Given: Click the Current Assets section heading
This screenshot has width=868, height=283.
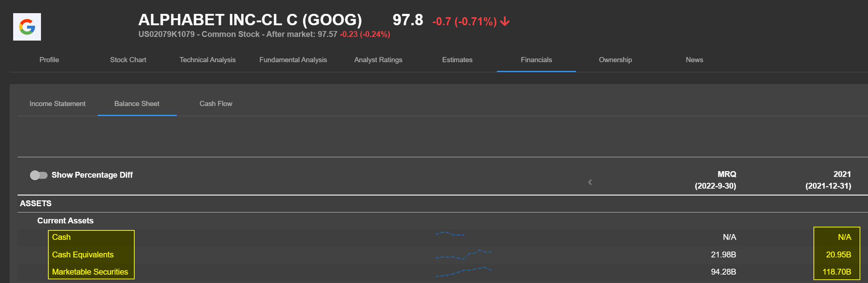Looking at the screenshot, I should [66, 220].
